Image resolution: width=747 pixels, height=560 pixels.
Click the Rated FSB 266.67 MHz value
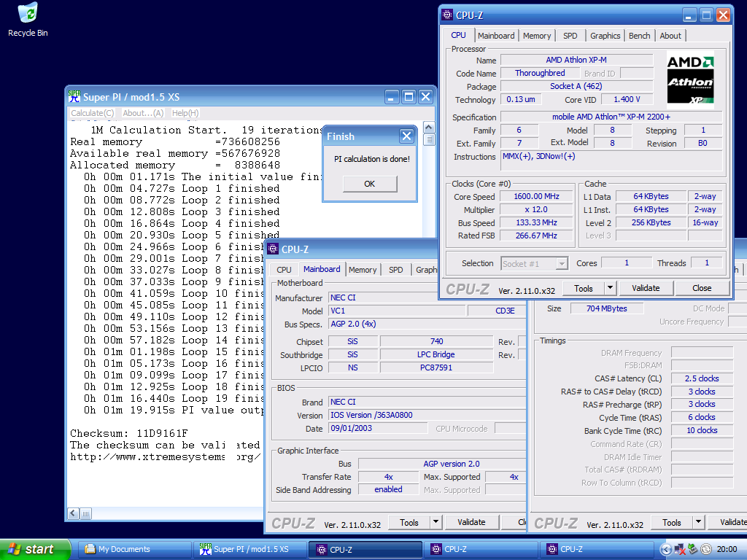[x=536, y=236]
